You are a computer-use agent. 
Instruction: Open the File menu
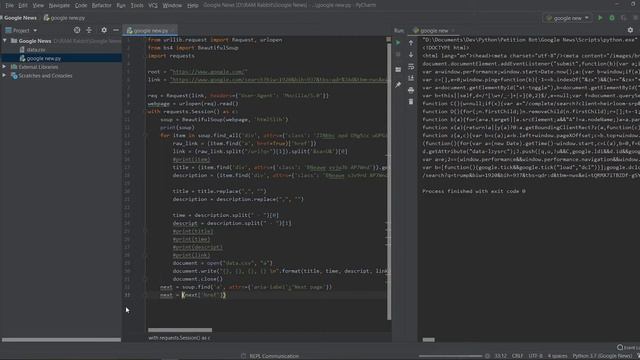click(x=9, y=5)
